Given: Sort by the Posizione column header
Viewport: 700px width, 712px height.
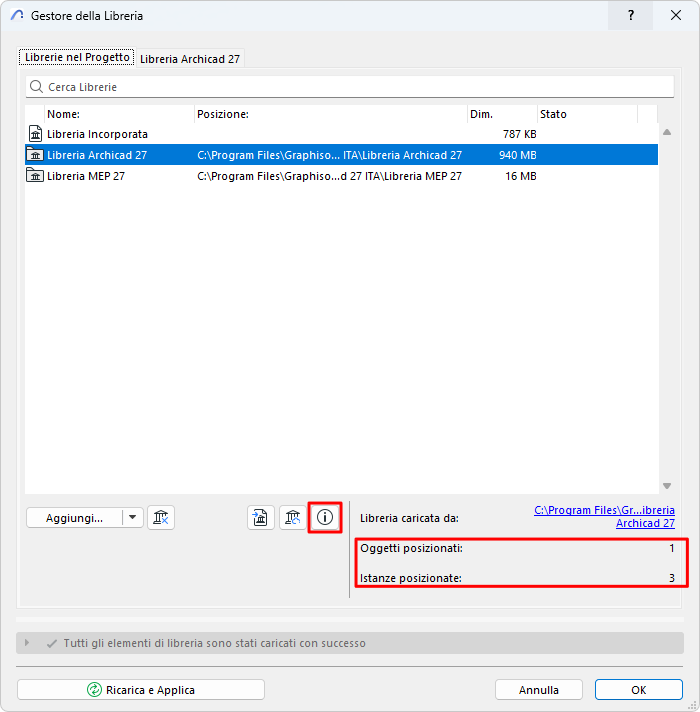Looking at the screenshot, I should pos(331,114).
